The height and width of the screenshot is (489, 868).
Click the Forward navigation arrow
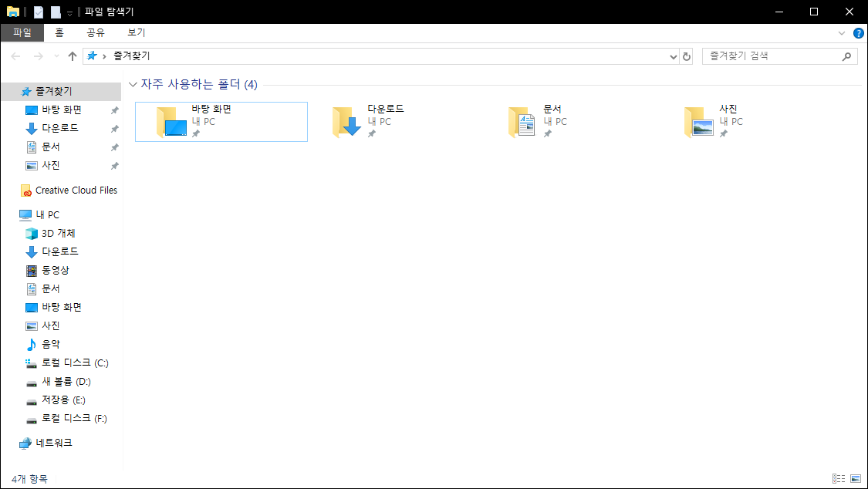point(39,56)
